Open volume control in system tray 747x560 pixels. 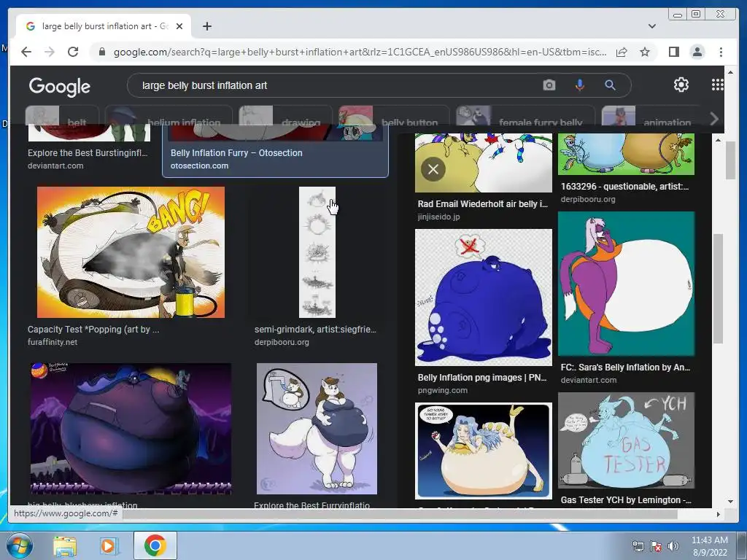673,547
